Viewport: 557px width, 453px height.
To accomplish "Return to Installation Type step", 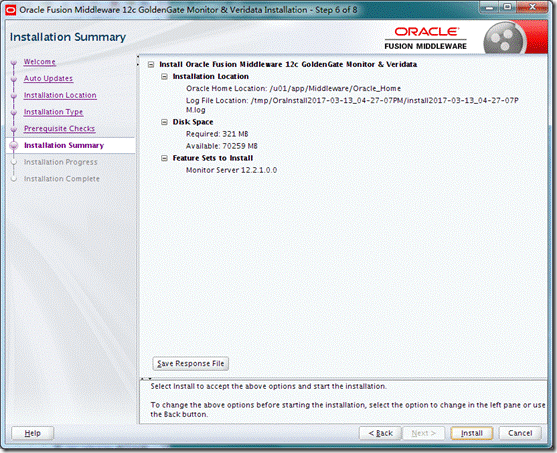I will 53,112.
